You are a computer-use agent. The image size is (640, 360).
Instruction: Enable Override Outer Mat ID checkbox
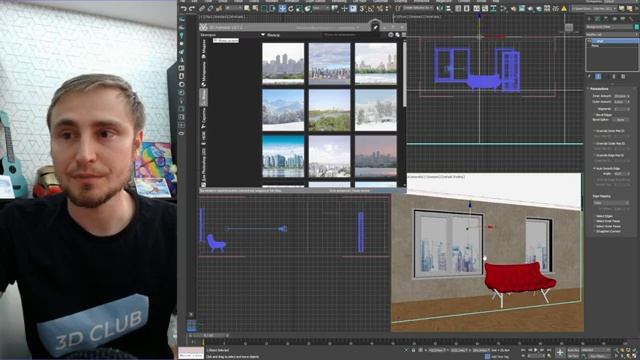(594, 144)
